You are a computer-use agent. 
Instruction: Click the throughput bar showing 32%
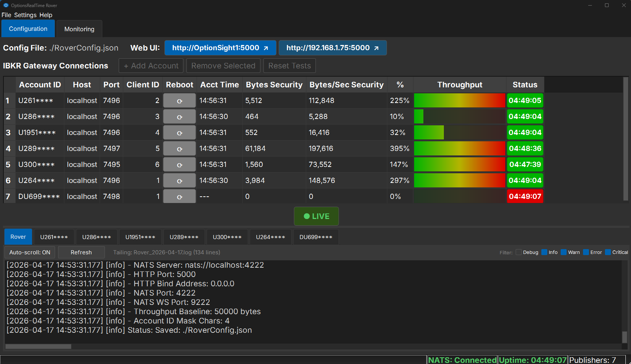pos(459,132)
